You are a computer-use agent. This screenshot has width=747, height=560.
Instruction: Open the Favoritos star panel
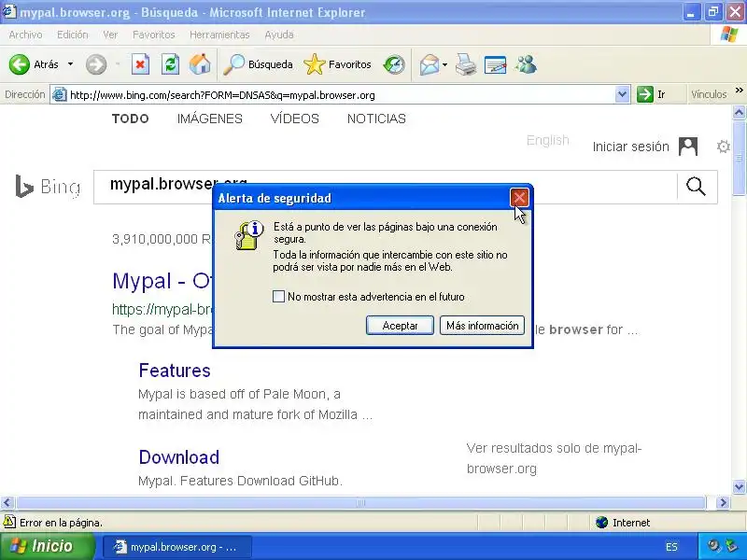(337, 64)
